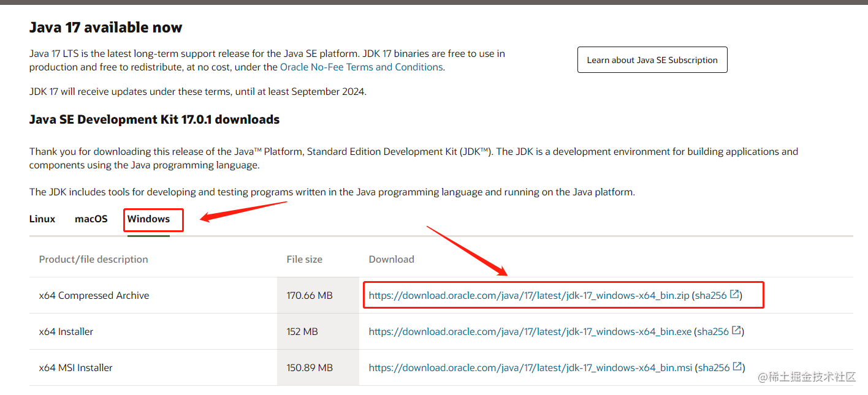Switch to the Linux tab
Image resolution: width=868 pixels, height=395 pixels.
[x=42, y=219]
